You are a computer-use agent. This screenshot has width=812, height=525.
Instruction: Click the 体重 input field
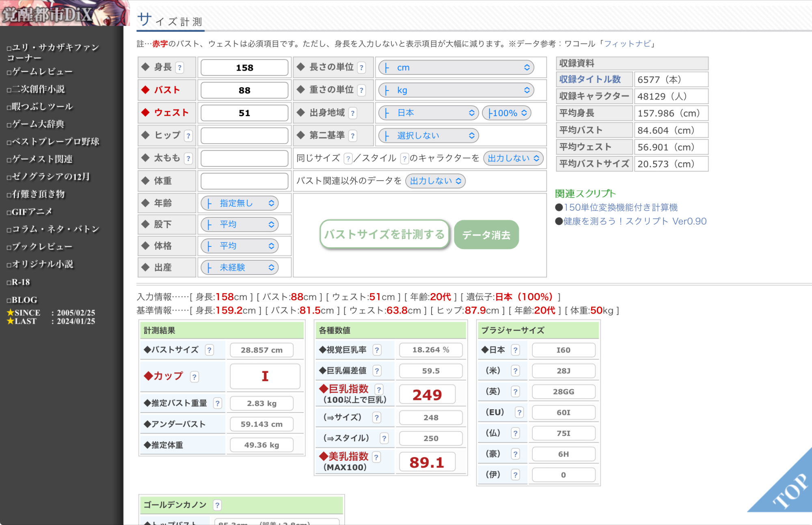[x=244, y=181]
